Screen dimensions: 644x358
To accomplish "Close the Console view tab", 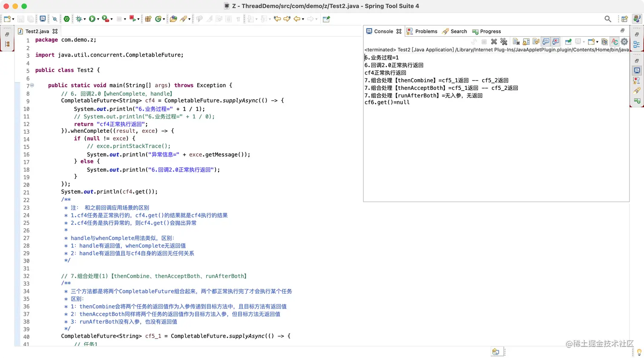I will pos(399,32).
